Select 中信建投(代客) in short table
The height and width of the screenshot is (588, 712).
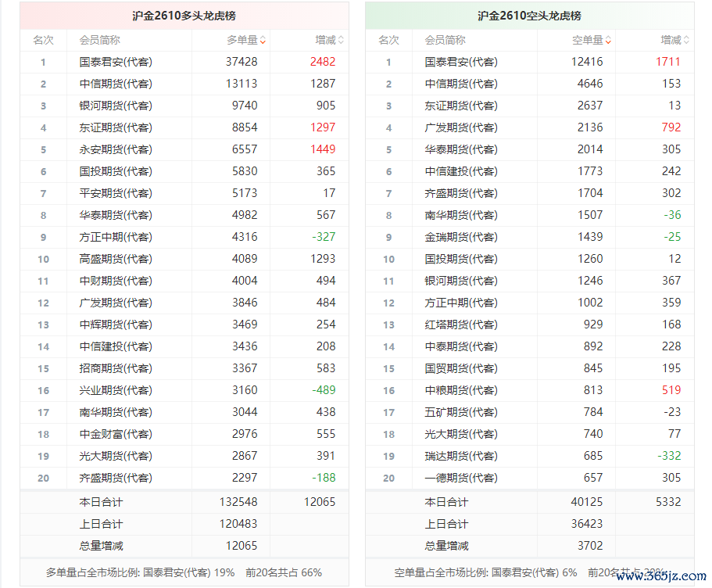coord(461,172)
